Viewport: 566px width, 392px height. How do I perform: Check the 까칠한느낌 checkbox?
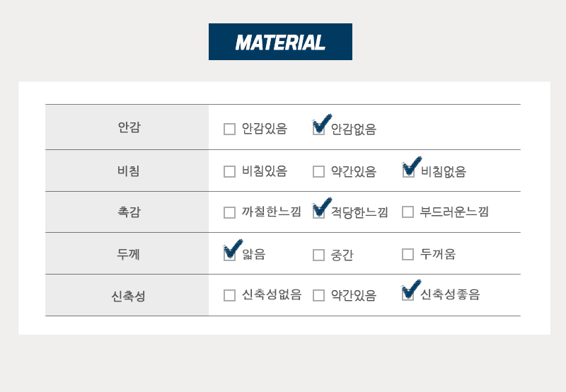[229, 212]
